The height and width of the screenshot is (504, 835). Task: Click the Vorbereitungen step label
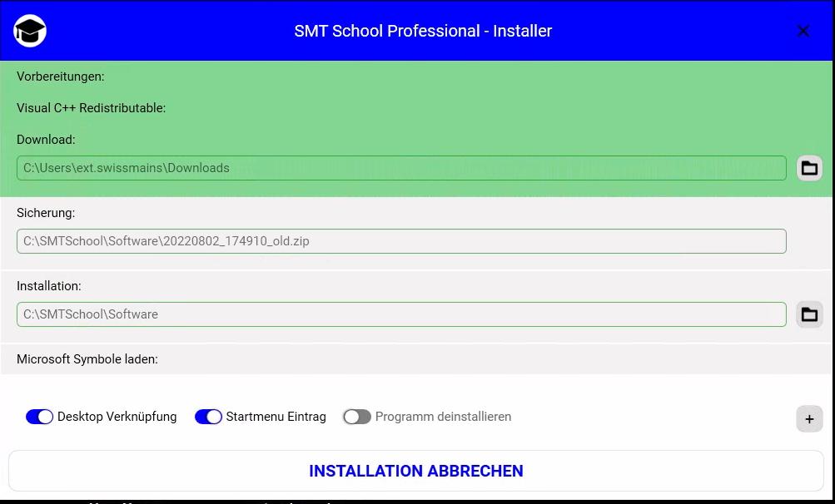[x=61, y=77]
